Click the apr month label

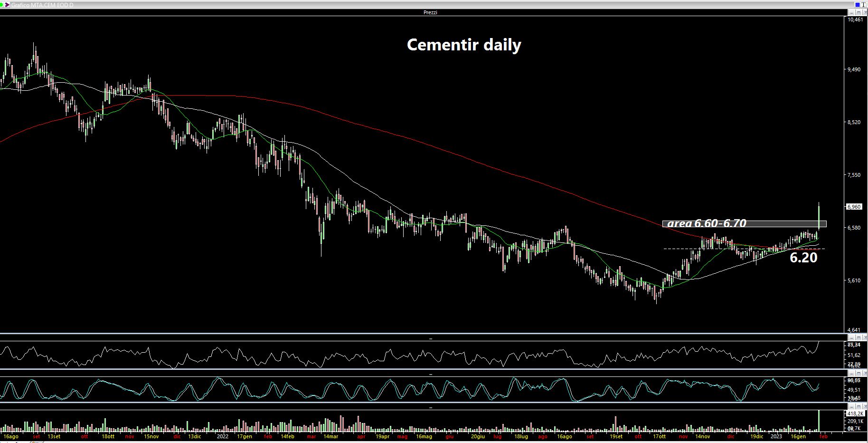361,436
